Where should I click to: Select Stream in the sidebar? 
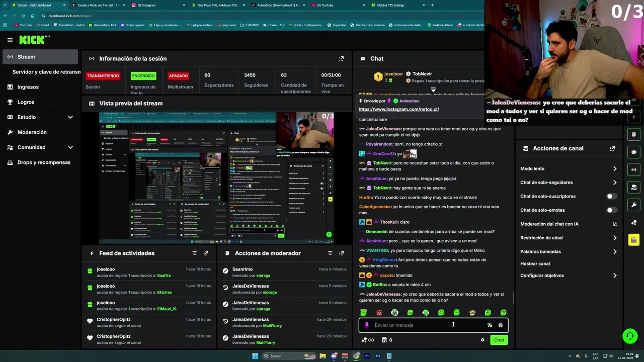tap(40, 57)
